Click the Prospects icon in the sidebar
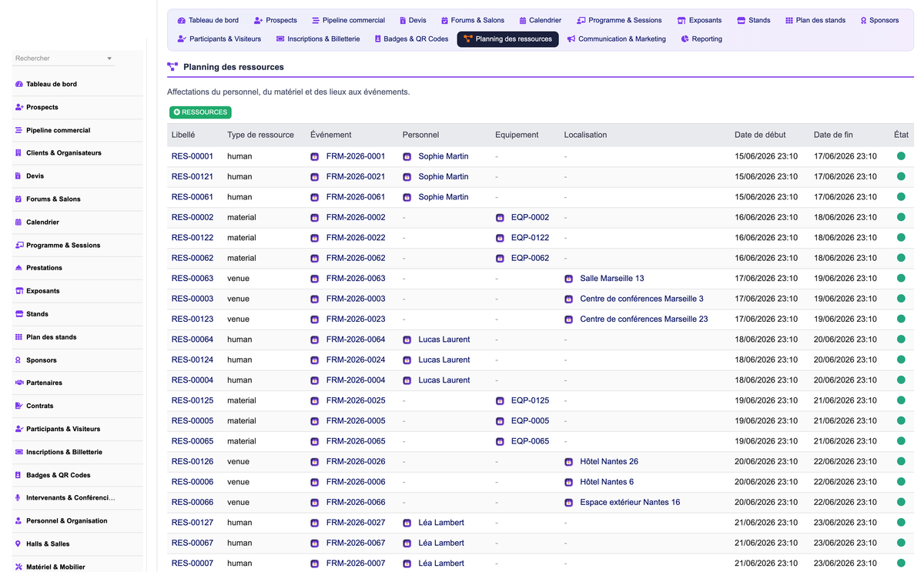The width and height of the screenshot is (924, 572). click(18, 107)
